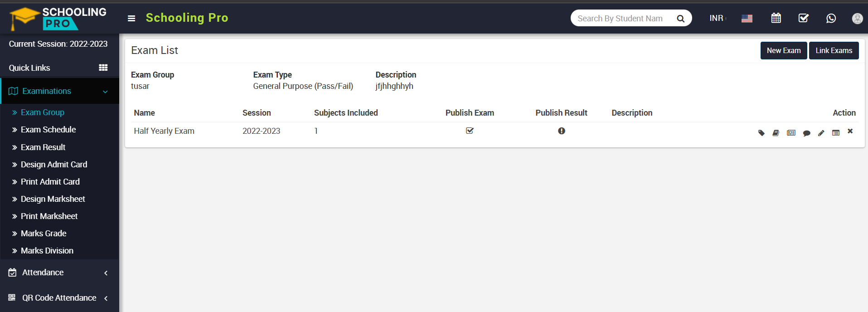
Task: Click the Schooling Pro logo
Action: (x=58, y=19)
